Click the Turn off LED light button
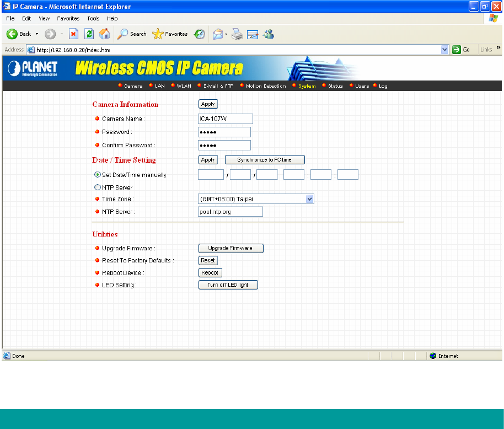This screenshot has width=504, height=429. click(x=228, y=285)
